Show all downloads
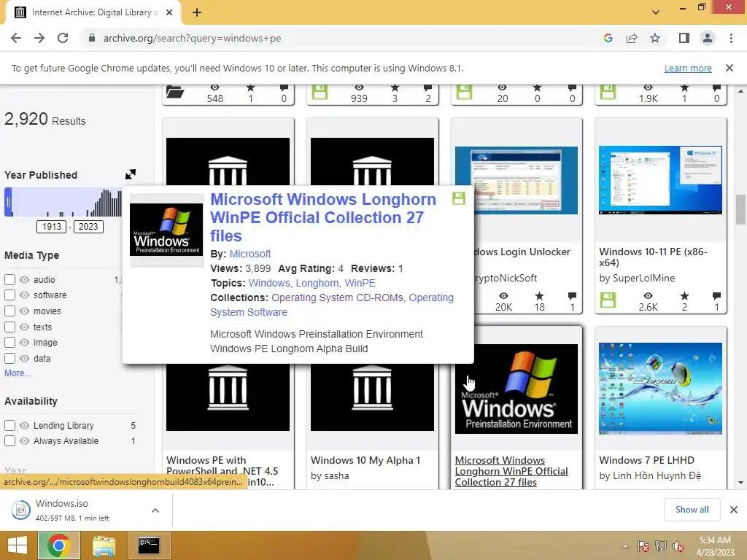 pyautogui.click(x=692, y=510)
